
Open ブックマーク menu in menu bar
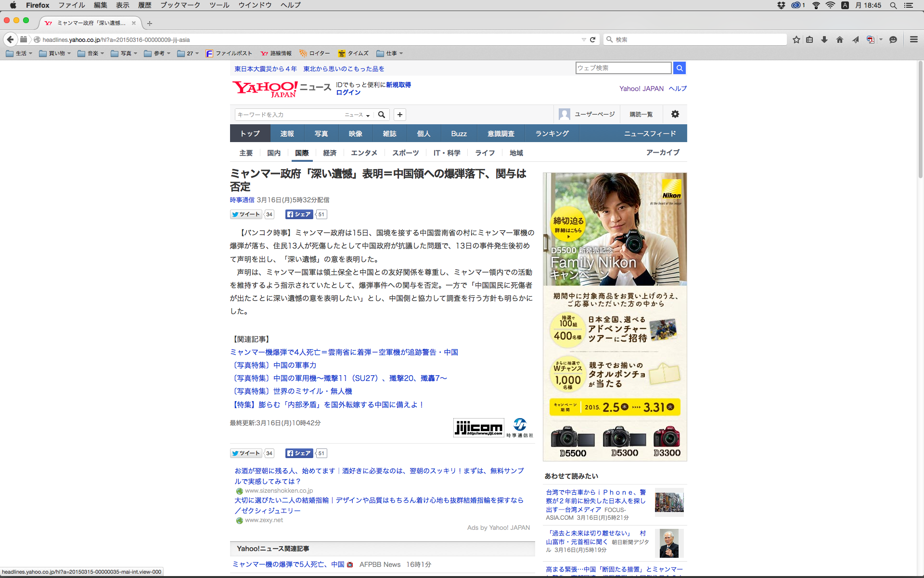pyautogui.click(x=180, y=5)
